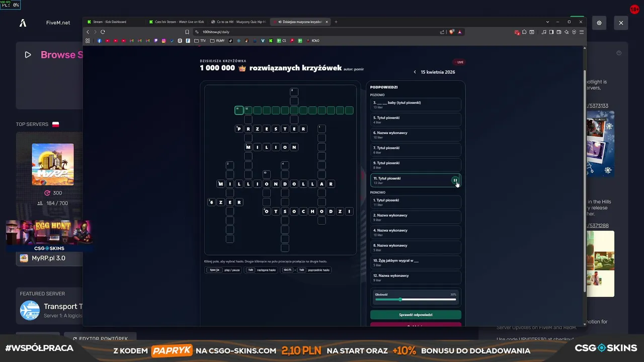Open the FiveM settings gear icon
Image resolution: width=644 pixels, height=362 pixels.
[x=599, y=23]
